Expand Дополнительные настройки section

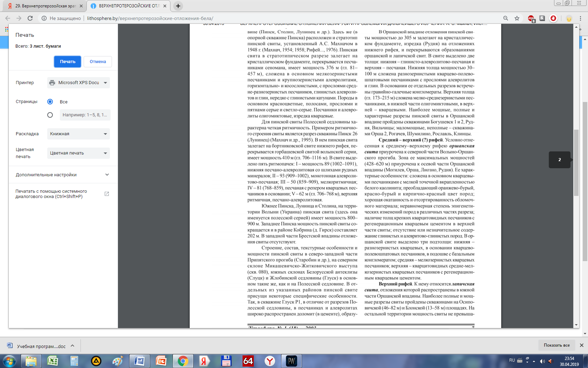click(x=63, y=175)
